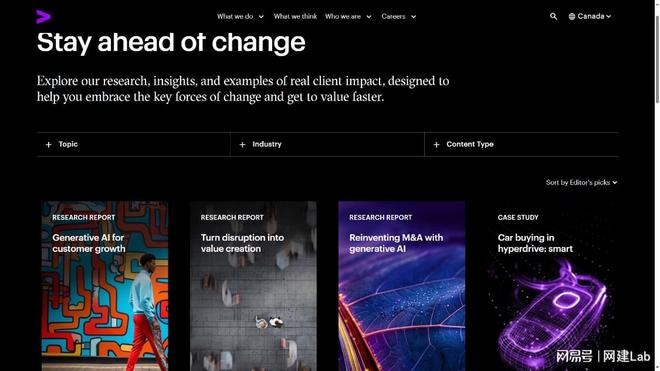Open the search magnifier icon

pos(554,16)
